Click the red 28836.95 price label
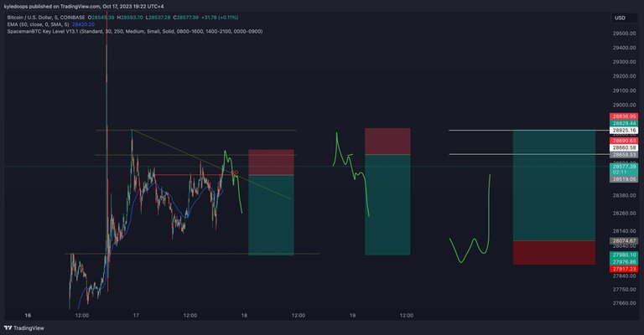Image resolution: width=644 pixels, height=335 pixels. click(x=624, y=116)
